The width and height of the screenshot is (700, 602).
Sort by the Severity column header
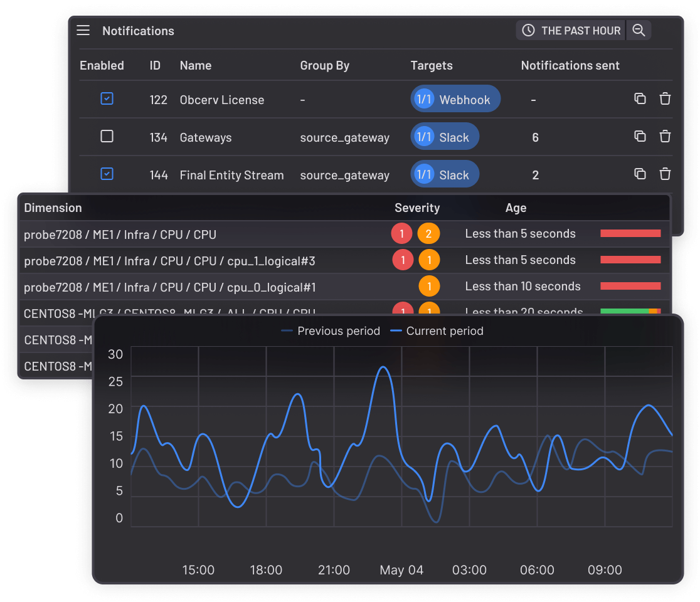point(417,208)
